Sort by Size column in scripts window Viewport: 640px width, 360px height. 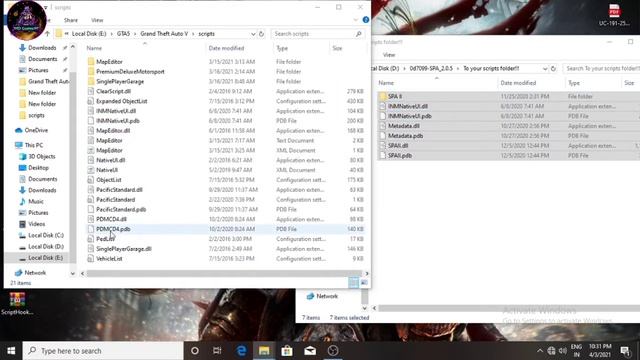[x=347, y=48]
